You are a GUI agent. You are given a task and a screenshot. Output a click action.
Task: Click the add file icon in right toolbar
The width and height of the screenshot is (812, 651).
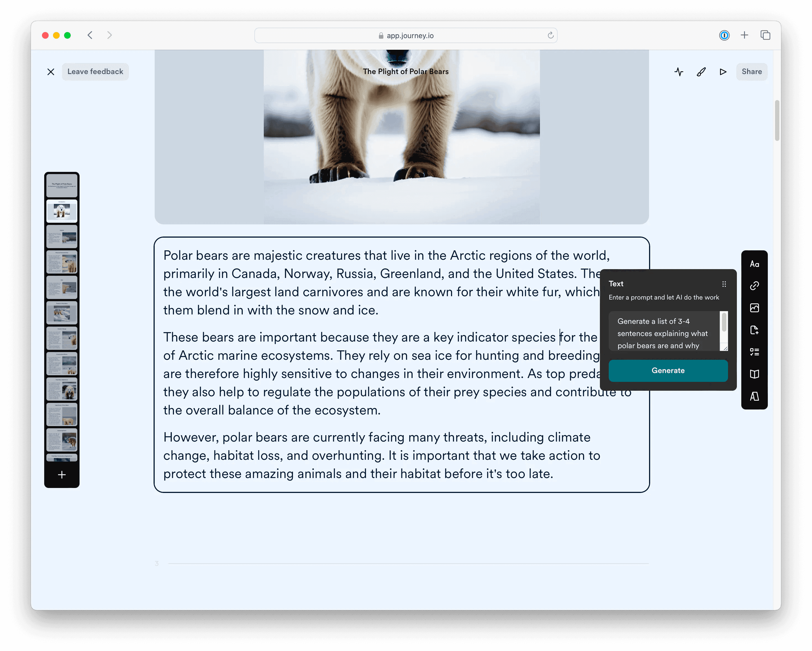pyautogui.click(x=754, y=330)
